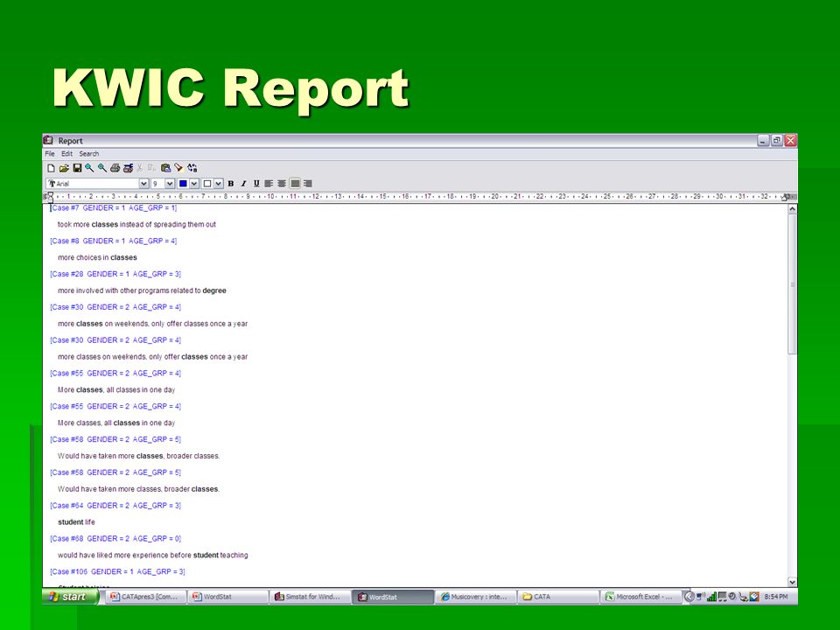Screen dimensions: 840x630
Task: Toggle Underline formatting
Action: tap(256, 184)
